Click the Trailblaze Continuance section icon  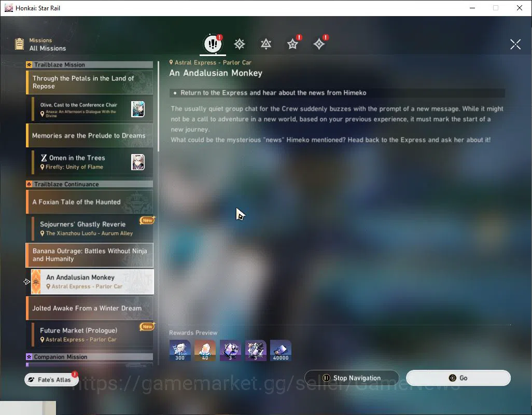(29, 184)
